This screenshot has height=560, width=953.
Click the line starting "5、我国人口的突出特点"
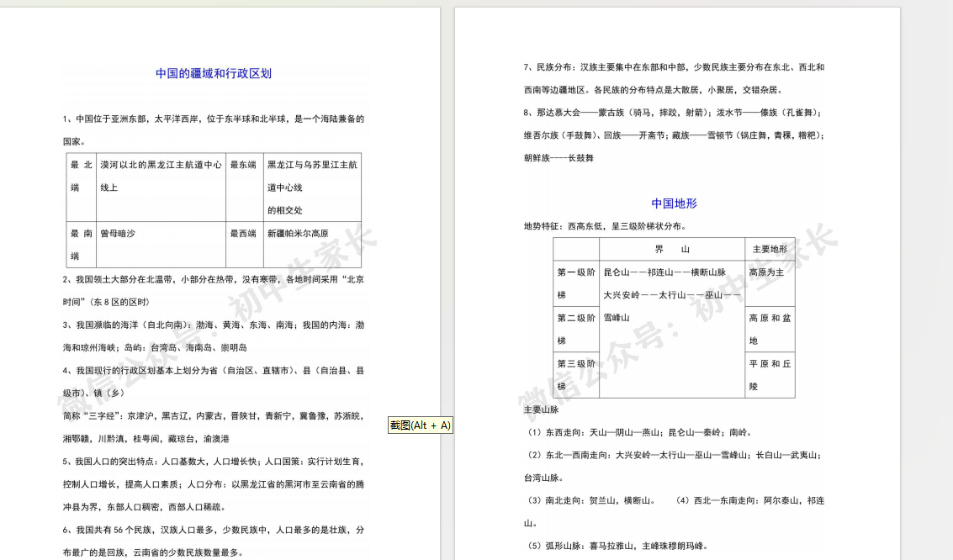[214, 462]
